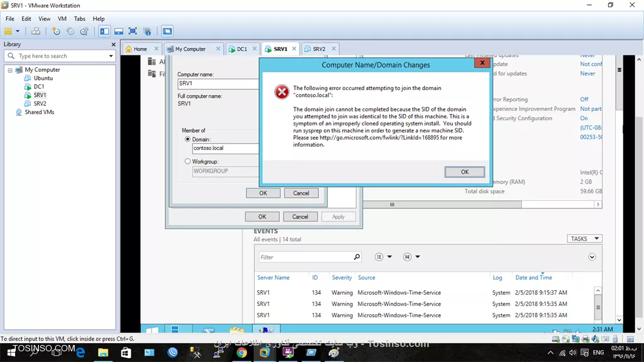Click OK in the domain join error box

tap(465, 172)
